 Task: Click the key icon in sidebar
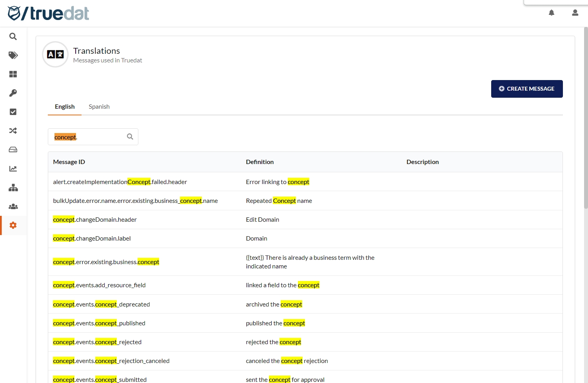(x=13, y=93)
